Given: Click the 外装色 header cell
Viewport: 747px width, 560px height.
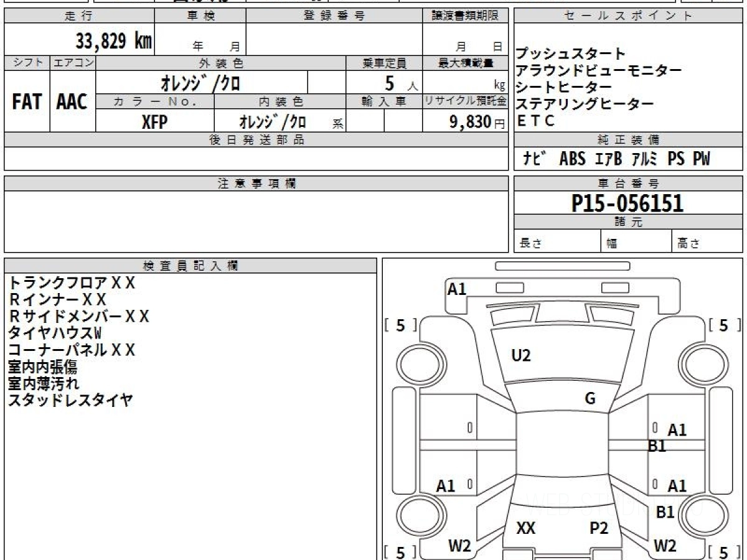Looking at the screenshot, I should tap(221, 63).
